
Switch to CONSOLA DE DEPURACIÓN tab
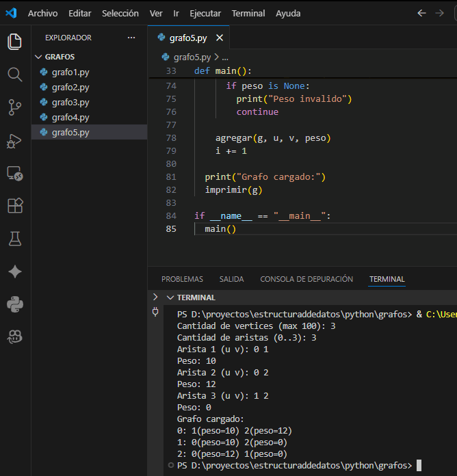(x=306, y=279)
